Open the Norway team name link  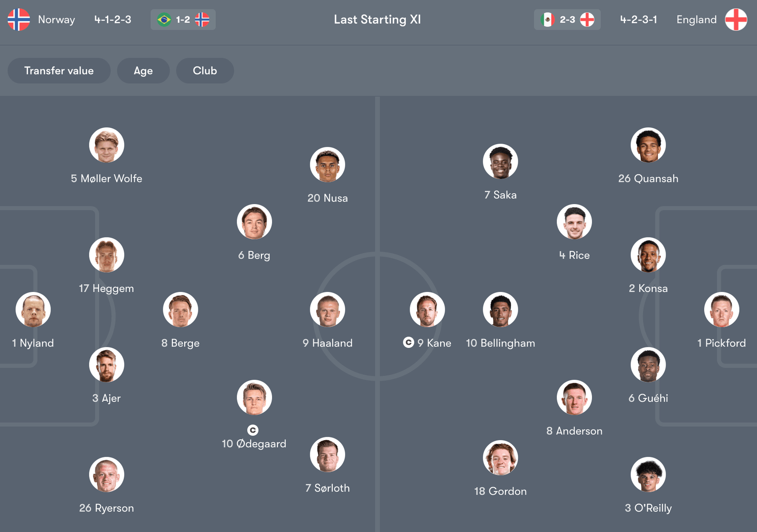tap(56, 20)
